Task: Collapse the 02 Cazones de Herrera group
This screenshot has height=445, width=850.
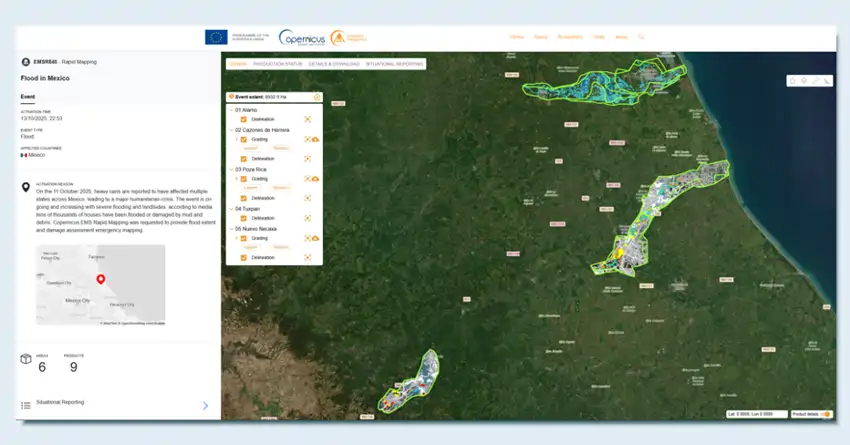Action: click(x=231, y=129)
